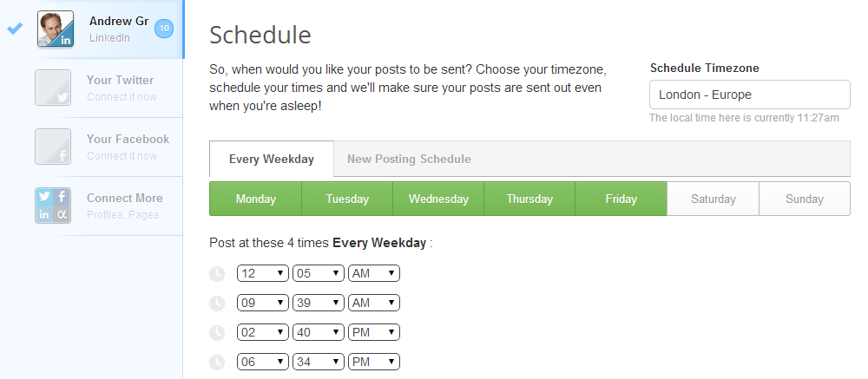Disable Friday in the posting schedule
This screenshot has width=868, height=379.
tap(621, 199)
